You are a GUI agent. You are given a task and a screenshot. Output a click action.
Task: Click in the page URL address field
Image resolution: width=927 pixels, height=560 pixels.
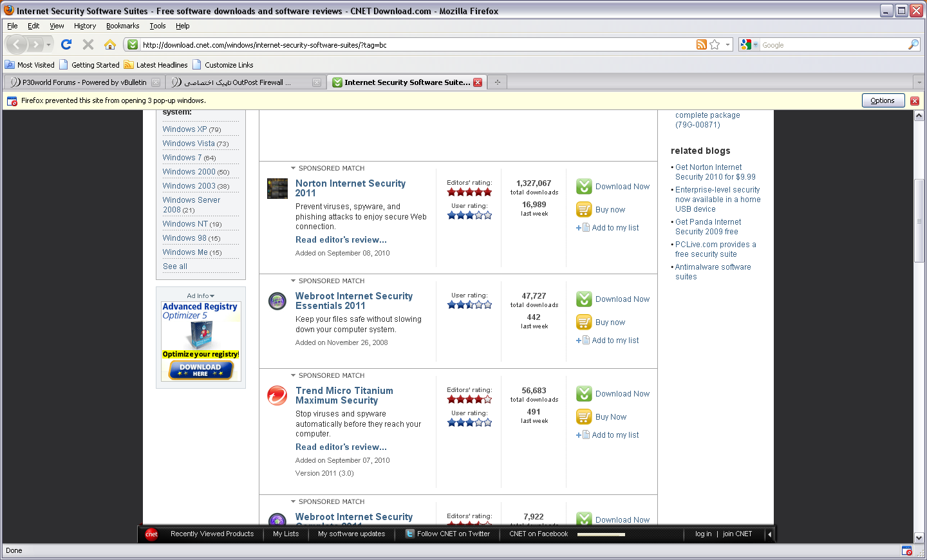[417, 45]
